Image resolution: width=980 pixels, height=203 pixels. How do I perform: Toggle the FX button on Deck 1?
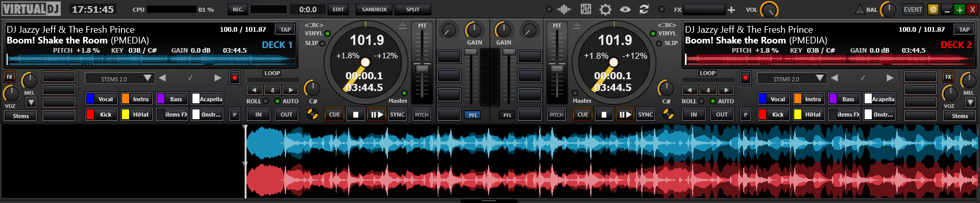9,77
